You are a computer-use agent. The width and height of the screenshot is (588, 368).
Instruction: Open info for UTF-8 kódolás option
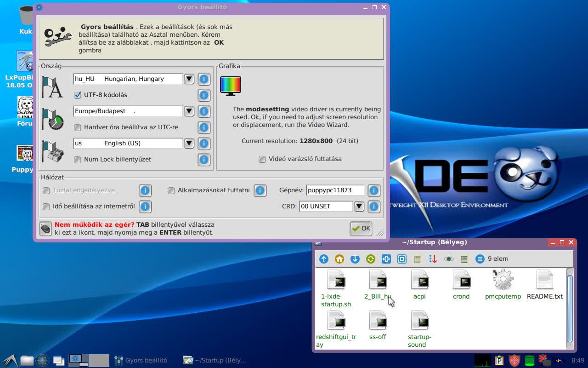point(204,95)
